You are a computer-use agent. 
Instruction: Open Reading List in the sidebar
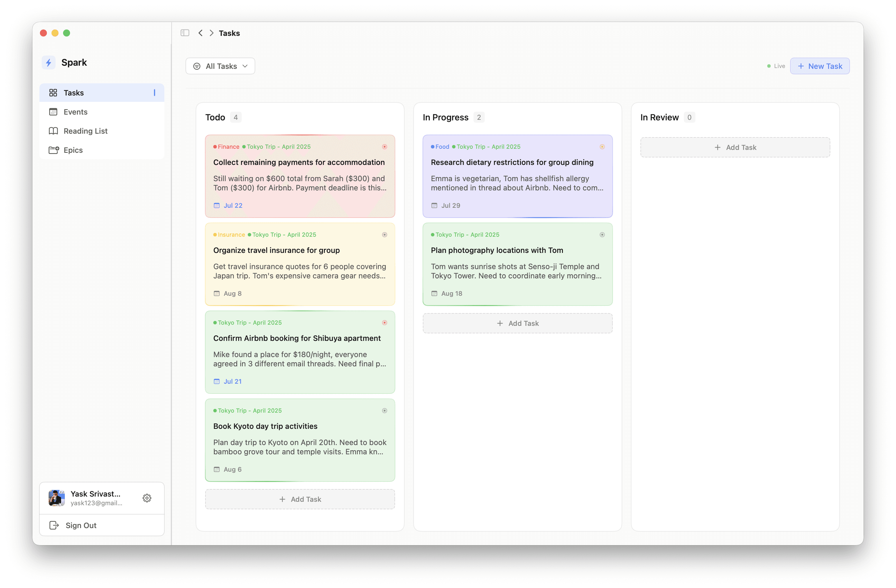[x=85, y=131]
